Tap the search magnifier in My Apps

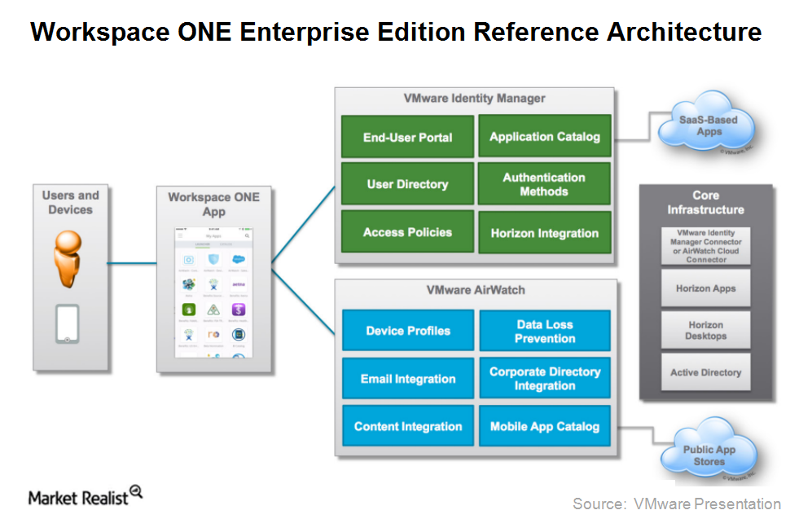pyautogui.click(x=247, y=235)
